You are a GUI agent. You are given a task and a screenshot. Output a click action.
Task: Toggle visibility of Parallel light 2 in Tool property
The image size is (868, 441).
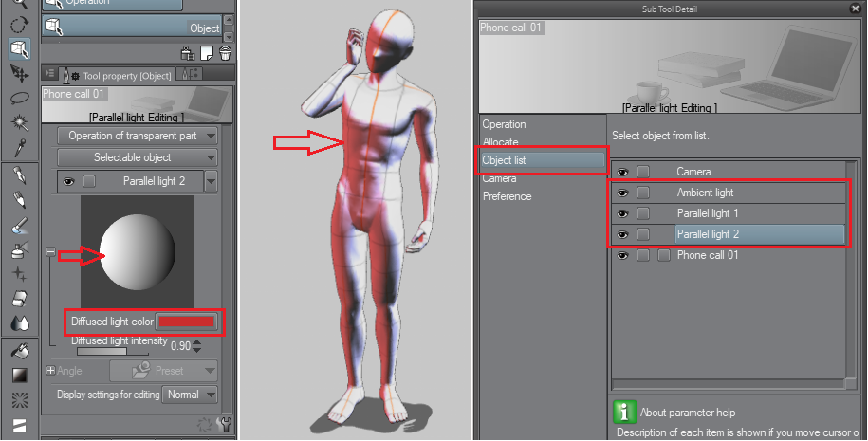point(68,181)
